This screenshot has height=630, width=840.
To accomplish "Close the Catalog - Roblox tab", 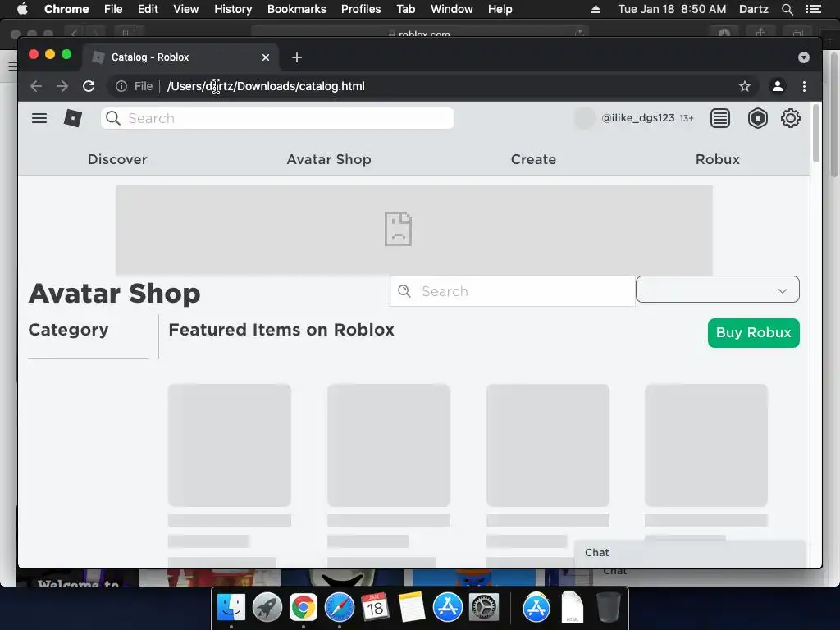I will (266, 57).
